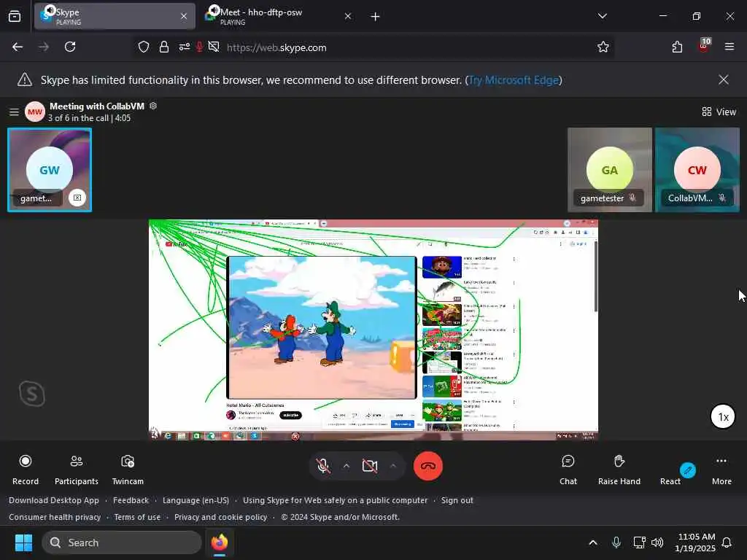End the call with red hang-up button
The height and width of the screenshot is (560, 747).
pyautogui.click(x=427, y=466)
